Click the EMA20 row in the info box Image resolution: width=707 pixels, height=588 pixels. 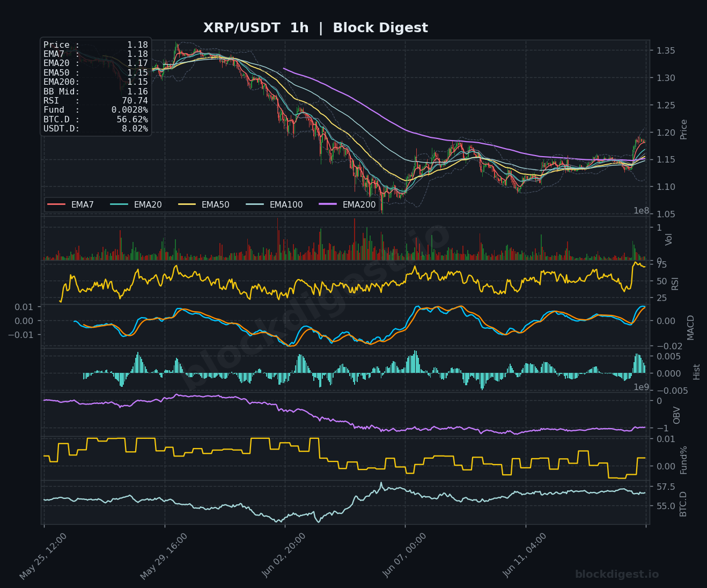[x=95, y=63]
